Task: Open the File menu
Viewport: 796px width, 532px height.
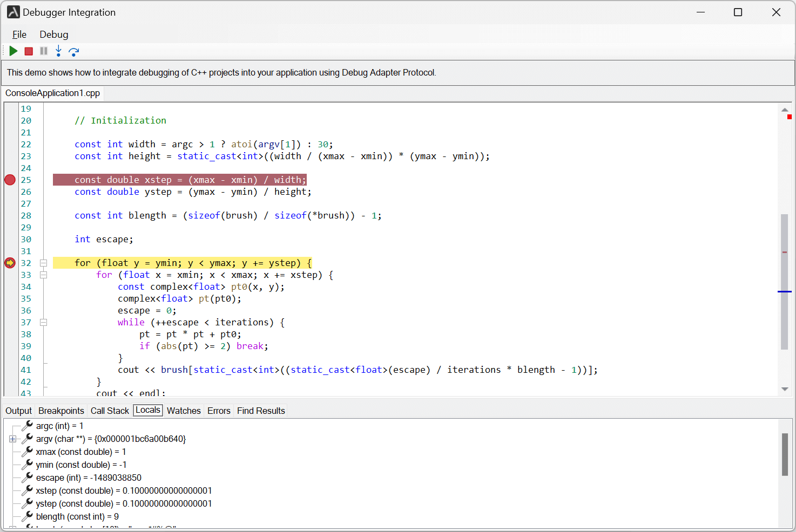Action: point(19,35)
